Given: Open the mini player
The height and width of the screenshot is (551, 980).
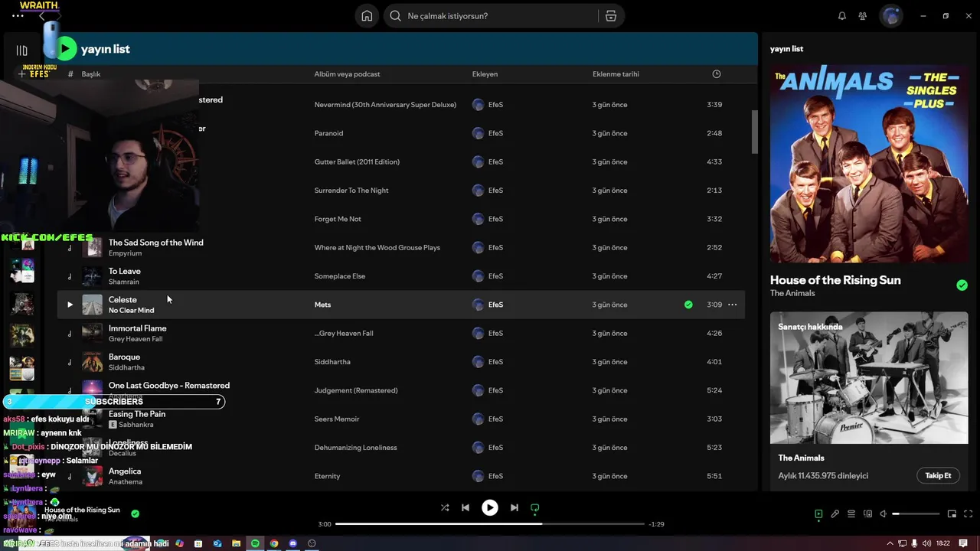Looking at the screenshot, I should [952, 514].
